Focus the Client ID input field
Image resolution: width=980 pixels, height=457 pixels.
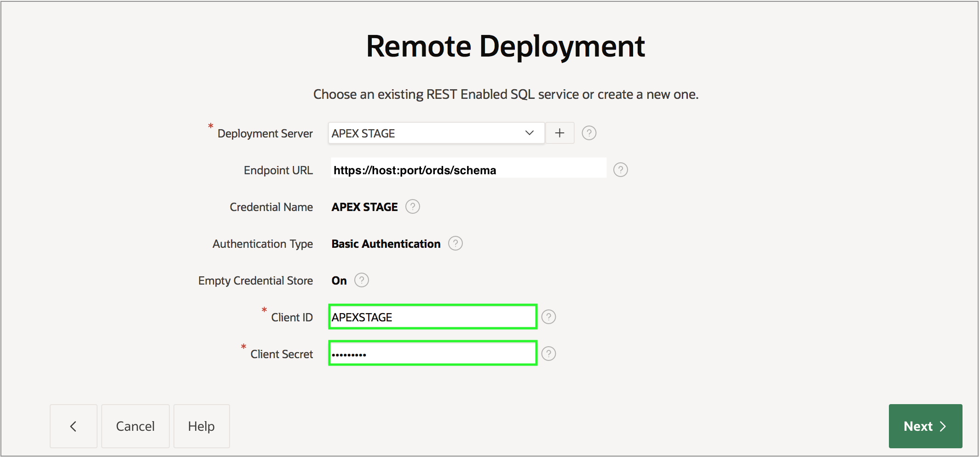pyautogui.click(x=432, y=317)
